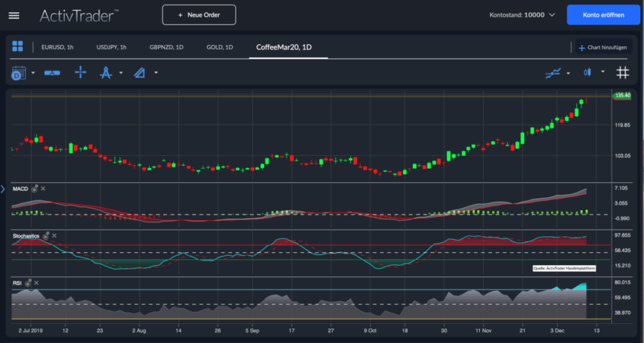The image size is (644, 343).
Task: Click the 97.655 Stochastics scale value
Action: [623, 235]
